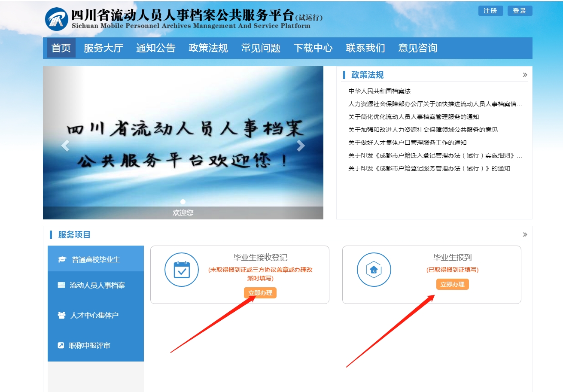
Task: Open the notice about 人才集体户口管理服务工作
Action: (407, 142)
